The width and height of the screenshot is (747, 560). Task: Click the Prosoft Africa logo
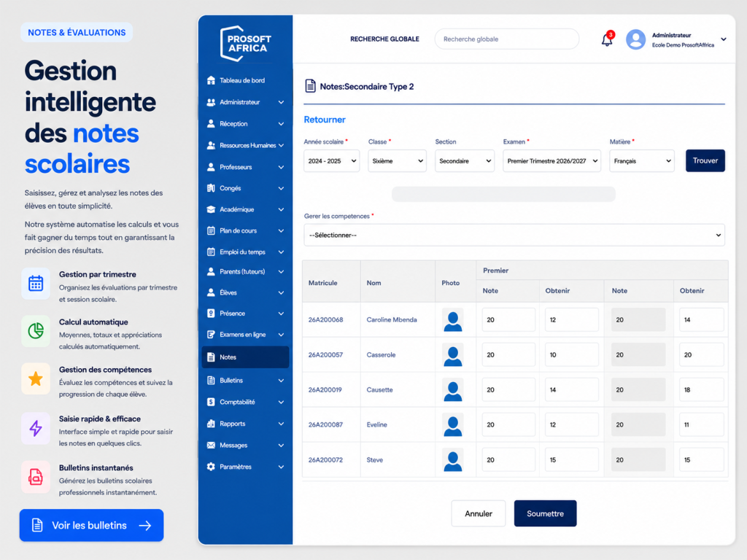[x=245, y=43]
